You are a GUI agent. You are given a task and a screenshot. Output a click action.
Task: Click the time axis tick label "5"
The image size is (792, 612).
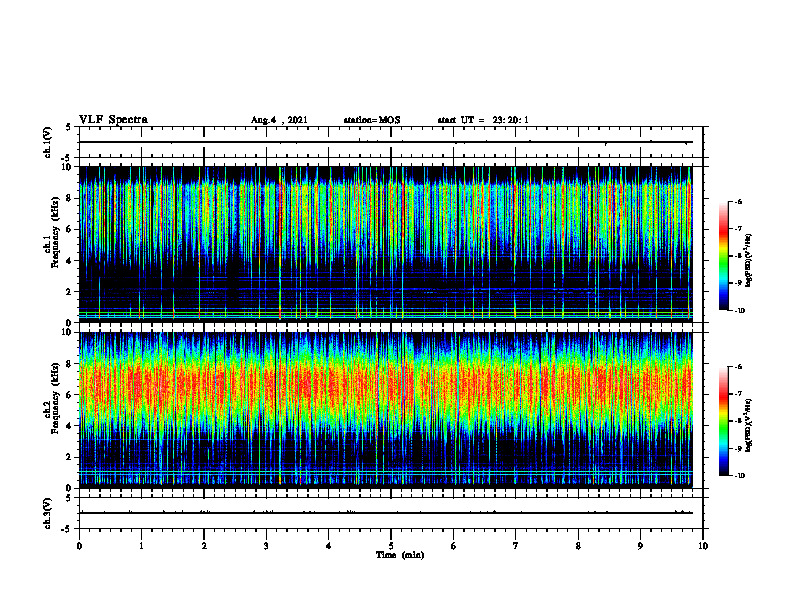[391, 546]
